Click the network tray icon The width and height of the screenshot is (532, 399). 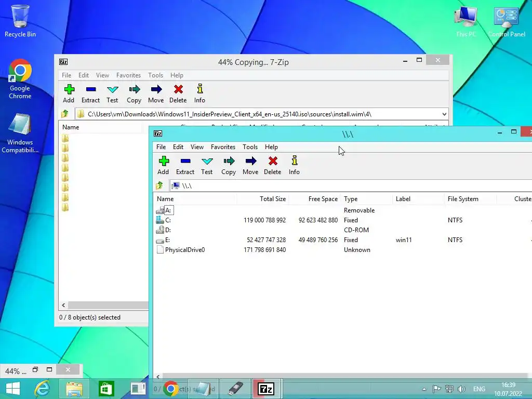[449, 389]
